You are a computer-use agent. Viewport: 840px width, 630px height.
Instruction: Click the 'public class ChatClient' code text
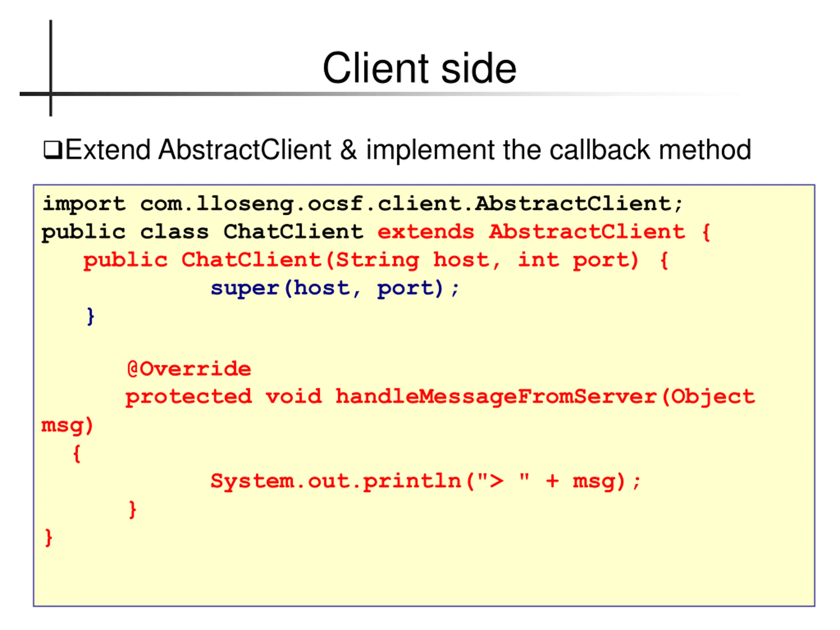[202, 232]
